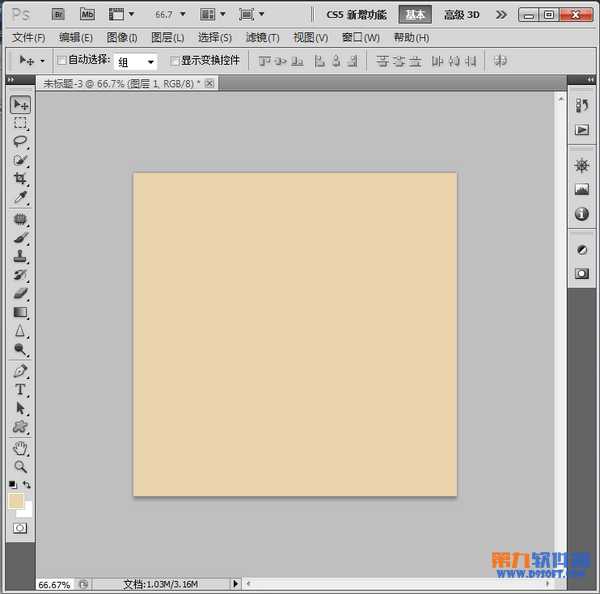Expand more workspaces with the >> arrow
The width and height of the screenshot is (600, 594).
[x=501, y=15]
